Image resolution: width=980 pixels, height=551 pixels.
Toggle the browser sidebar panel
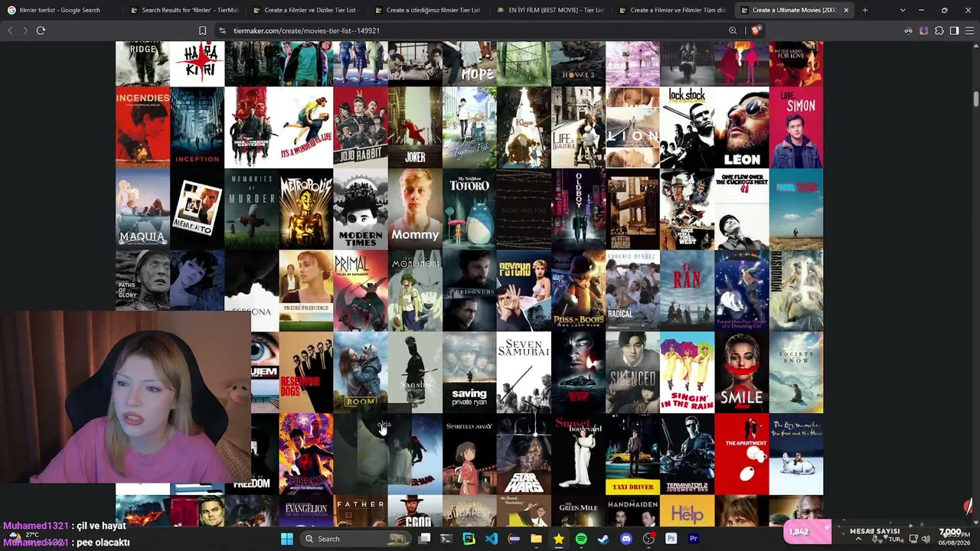coord(954,31)
